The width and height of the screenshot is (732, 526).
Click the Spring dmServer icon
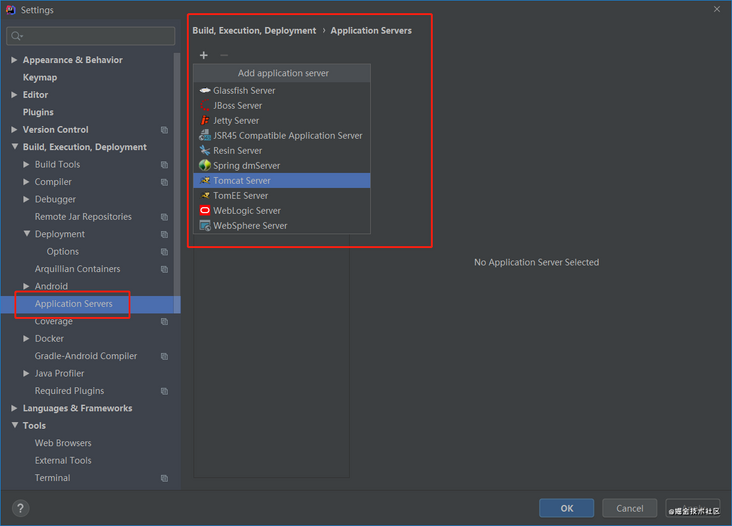(x=205, y=166)
